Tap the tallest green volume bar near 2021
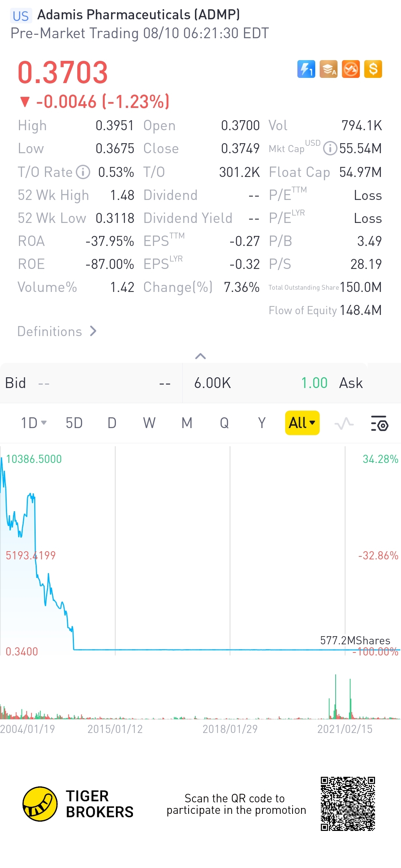 point(336,697)
